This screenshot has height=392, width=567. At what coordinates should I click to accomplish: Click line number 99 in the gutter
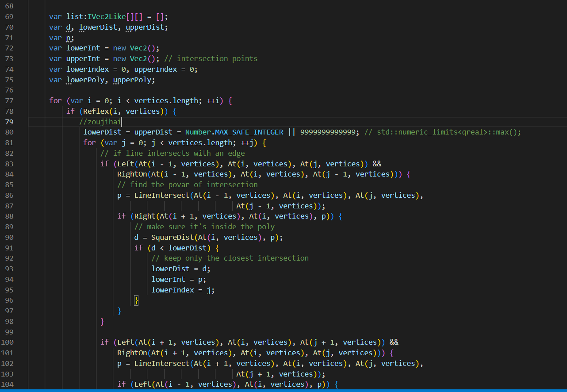[9, 332]
